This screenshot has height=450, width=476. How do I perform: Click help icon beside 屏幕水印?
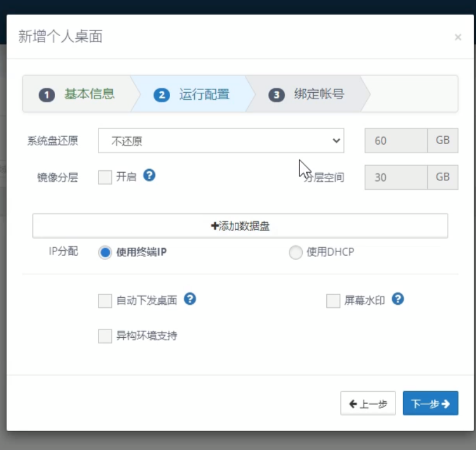(397, 299)
